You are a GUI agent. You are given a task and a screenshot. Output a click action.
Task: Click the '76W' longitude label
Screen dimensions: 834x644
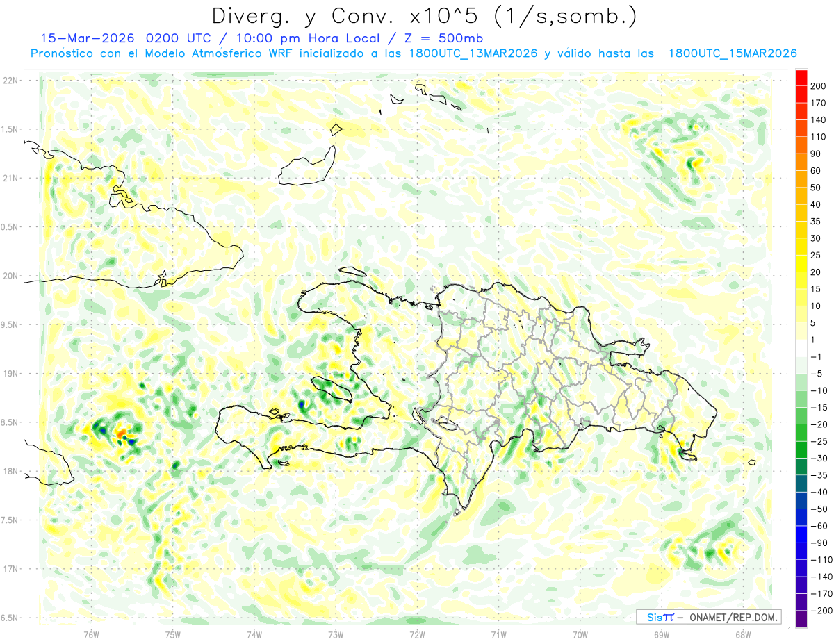click(x=91, y=634)
